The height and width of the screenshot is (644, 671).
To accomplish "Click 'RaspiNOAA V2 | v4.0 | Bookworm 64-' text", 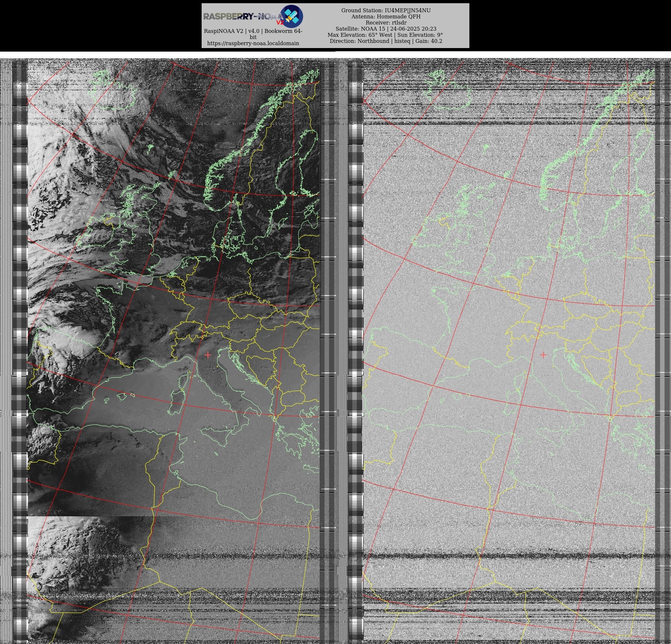I will (x=253, y=31).
